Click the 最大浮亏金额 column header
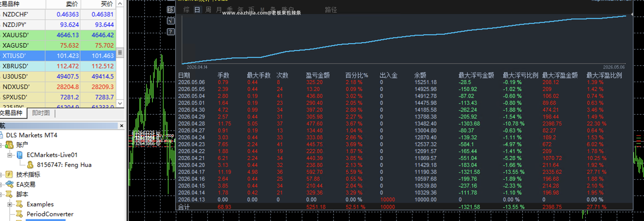 (x=476, y=75)
